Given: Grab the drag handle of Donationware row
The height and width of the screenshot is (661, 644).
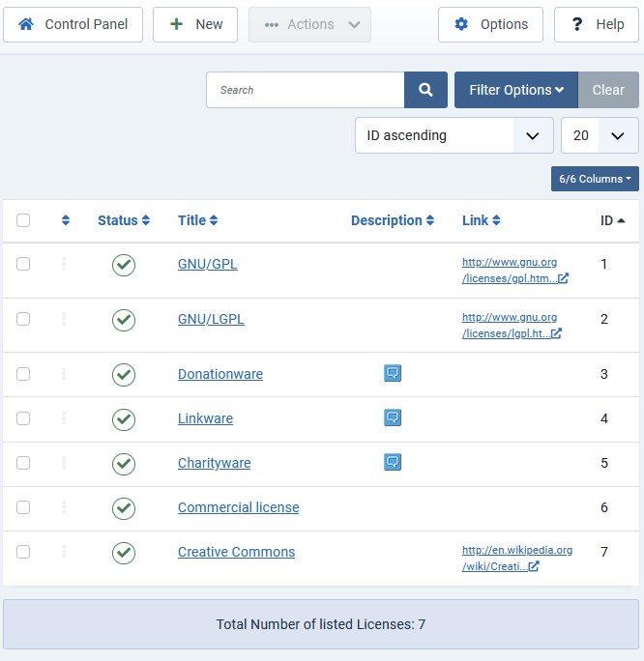Looking at the screenshot, I should (64, 374).
